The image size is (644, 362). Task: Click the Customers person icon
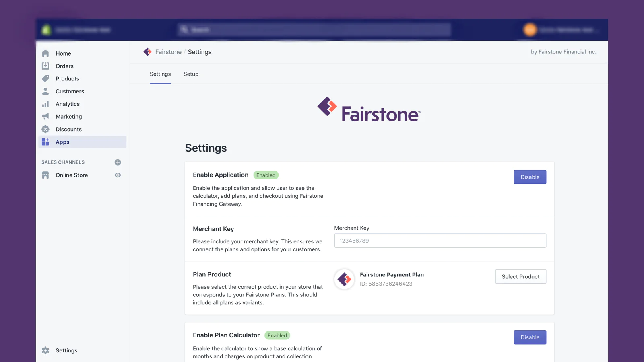pos(45,91)
